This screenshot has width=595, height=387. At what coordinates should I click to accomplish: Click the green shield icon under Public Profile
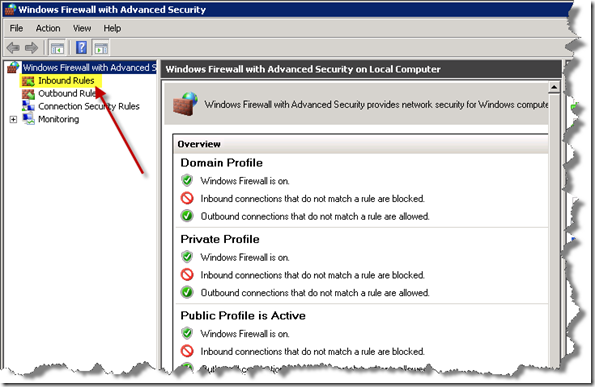click(187, 333)
